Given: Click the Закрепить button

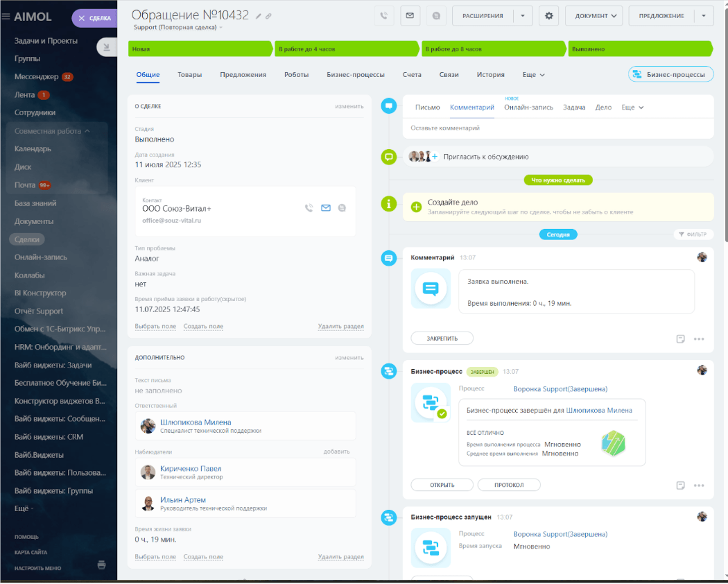Looking at the screenshot, I should (x=442, y=338).
